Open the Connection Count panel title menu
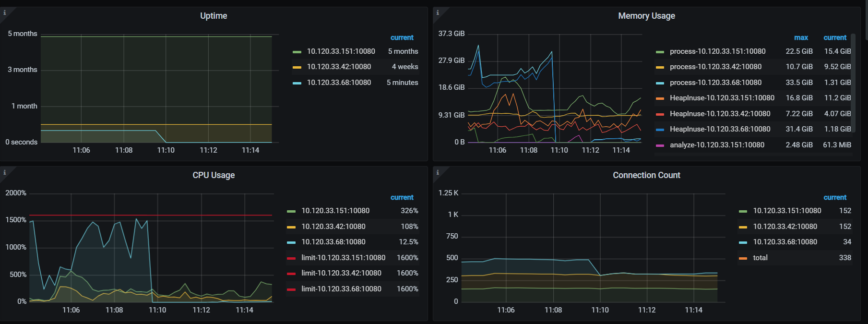This screenshot has width=868, height=324. tap(646, 175)
